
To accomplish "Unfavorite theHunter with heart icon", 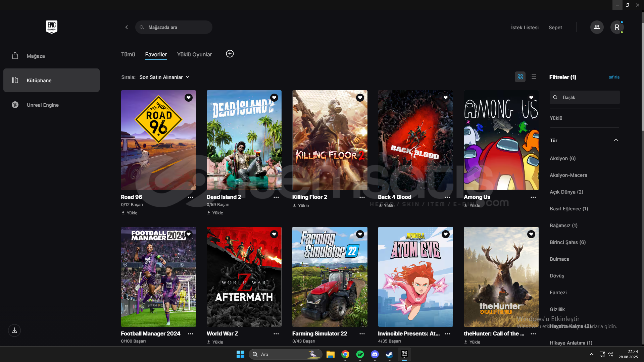I will pyautogui.click(x=531, y=234).
